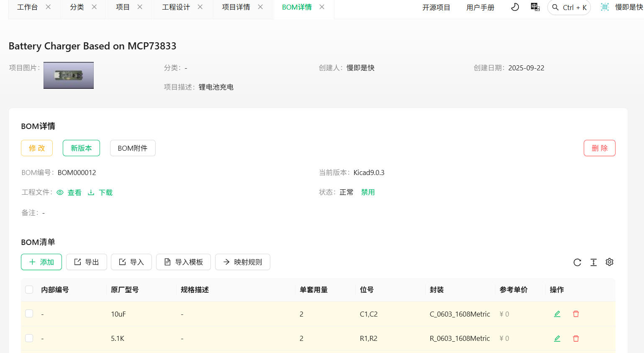
Task: Click the language translation icon
Action: click(x=535, y=7)
